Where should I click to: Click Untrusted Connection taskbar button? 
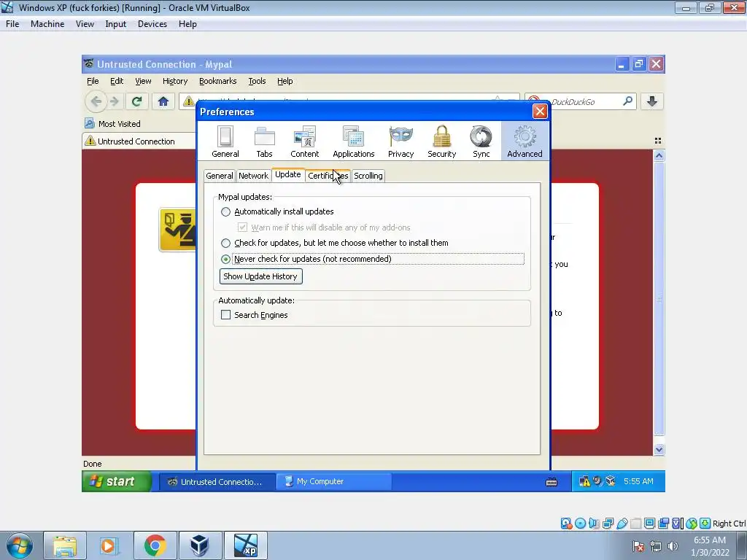pyautogui.click(x=216, y=481)
